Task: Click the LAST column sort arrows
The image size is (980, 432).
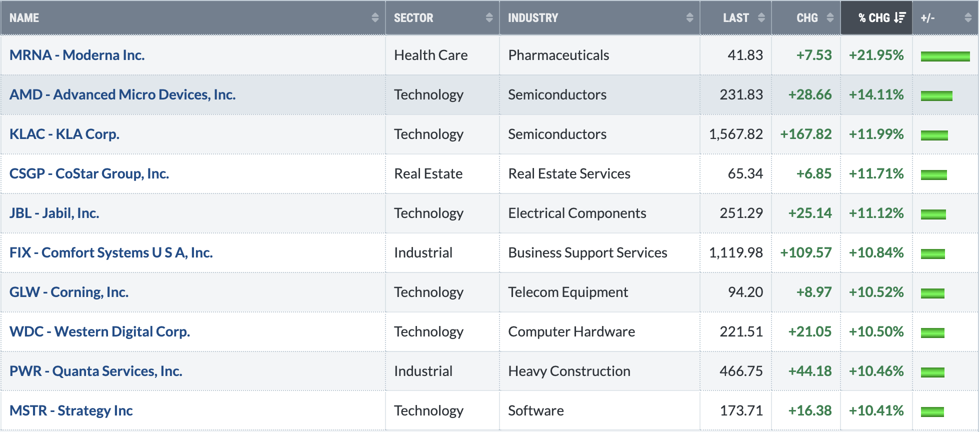Action: pos(761,18)
